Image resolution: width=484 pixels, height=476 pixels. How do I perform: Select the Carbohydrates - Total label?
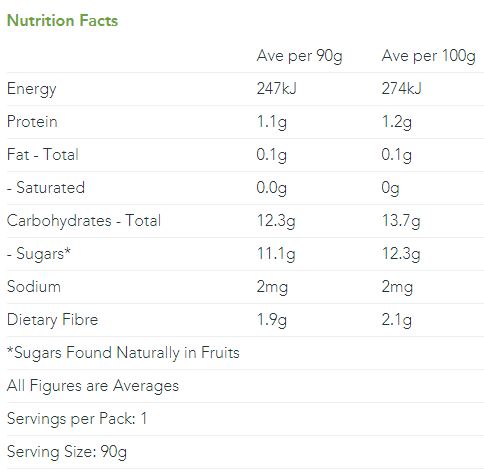click(84, 221)
